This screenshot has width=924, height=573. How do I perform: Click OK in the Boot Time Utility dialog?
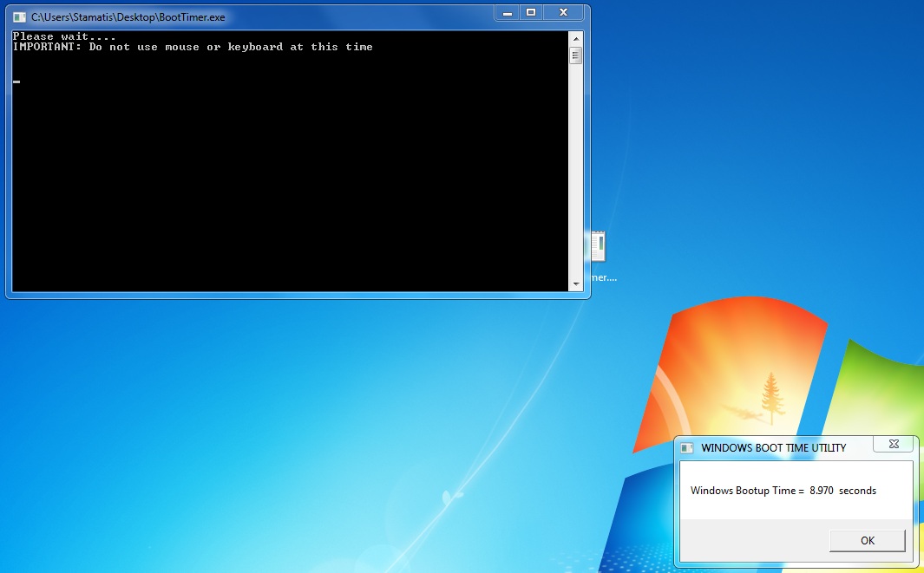pyautogui.click(x=867, y=541)
